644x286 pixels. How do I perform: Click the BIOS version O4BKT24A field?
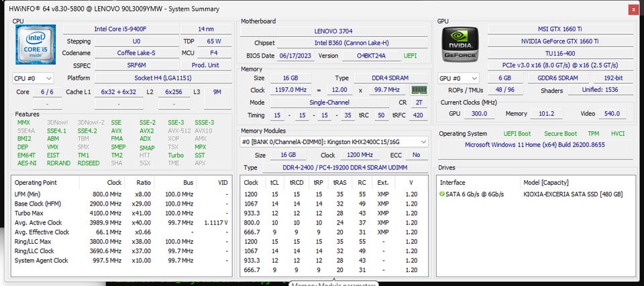pyautogui.click(x=371, y=56)
